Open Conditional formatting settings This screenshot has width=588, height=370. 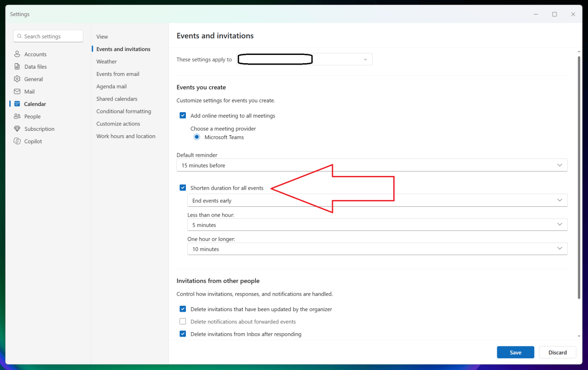click(124, 111)
